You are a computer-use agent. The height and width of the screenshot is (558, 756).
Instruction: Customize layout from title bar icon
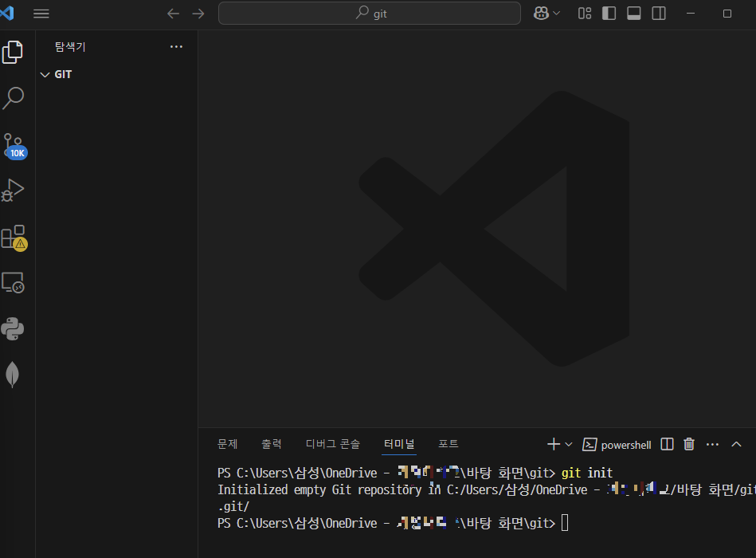click(585, 14)
